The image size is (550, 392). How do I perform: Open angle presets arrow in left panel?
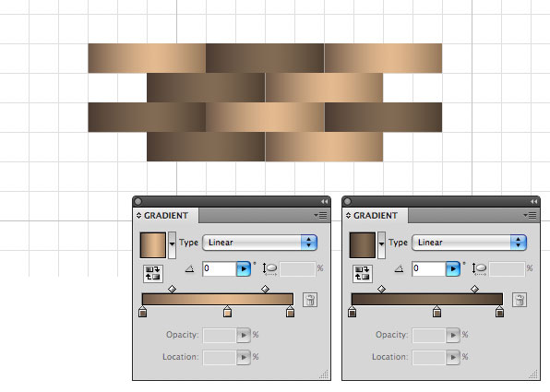tap(244, 269)
